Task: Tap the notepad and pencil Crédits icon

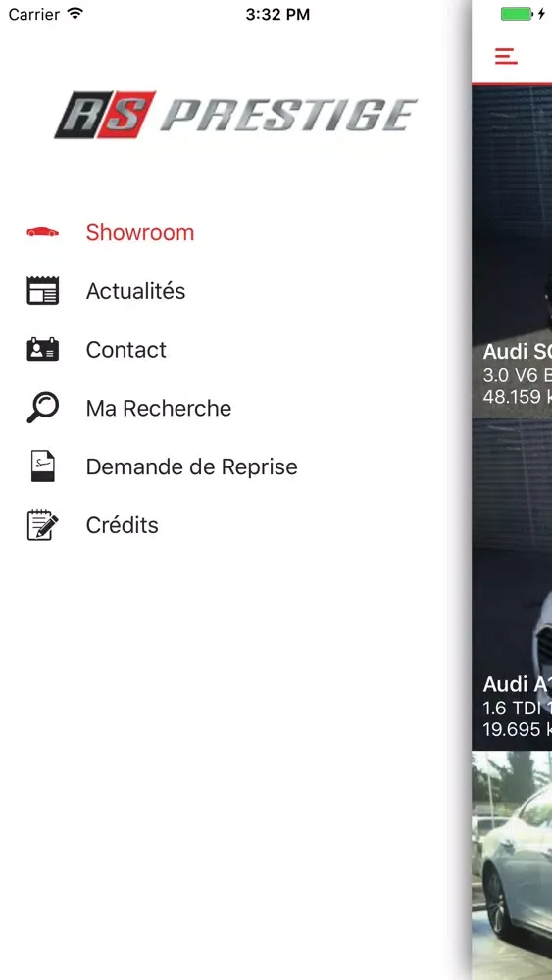Action: pyautogui.click(x=42, y=524)
